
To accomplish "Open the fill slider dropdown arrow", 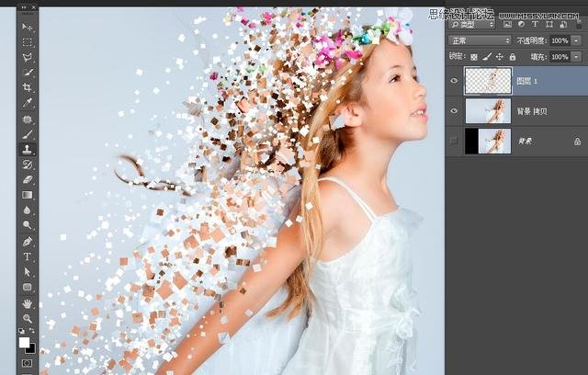I will 576,57.
